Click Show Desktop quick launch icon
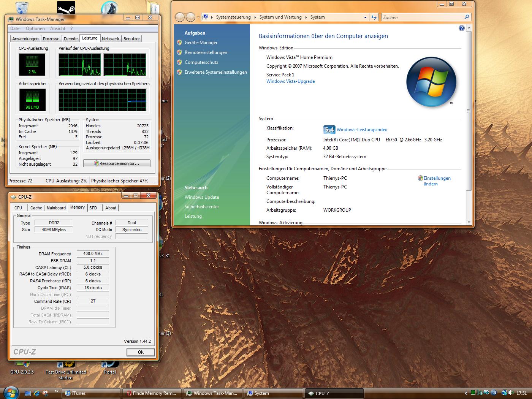The width and height of the screenshot is (532, 399). (28, 393)
